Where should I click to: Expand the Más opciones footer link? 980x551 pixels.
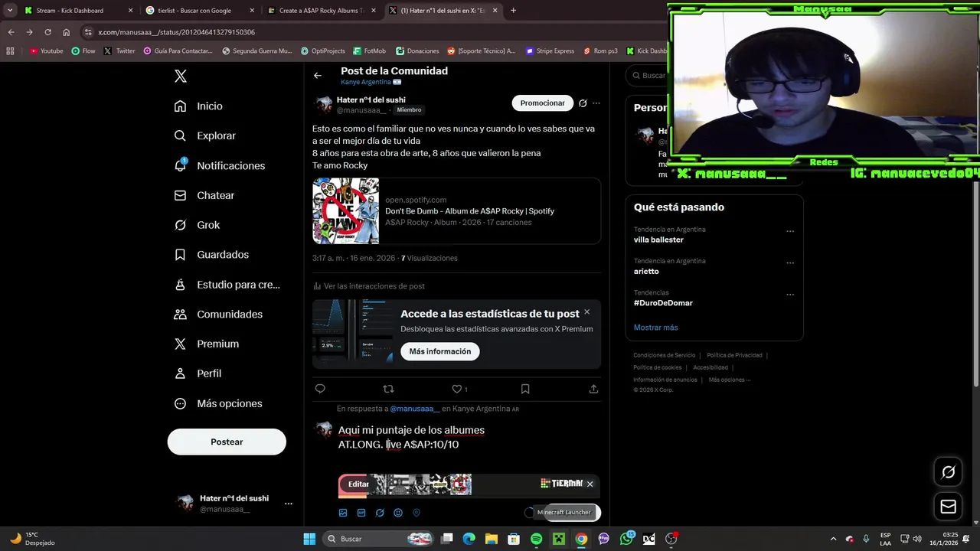point(729,380)
